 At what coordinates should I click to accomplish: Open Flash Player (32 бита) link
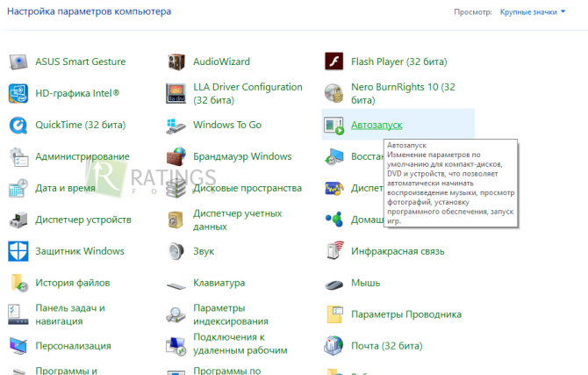click(399, 61)
